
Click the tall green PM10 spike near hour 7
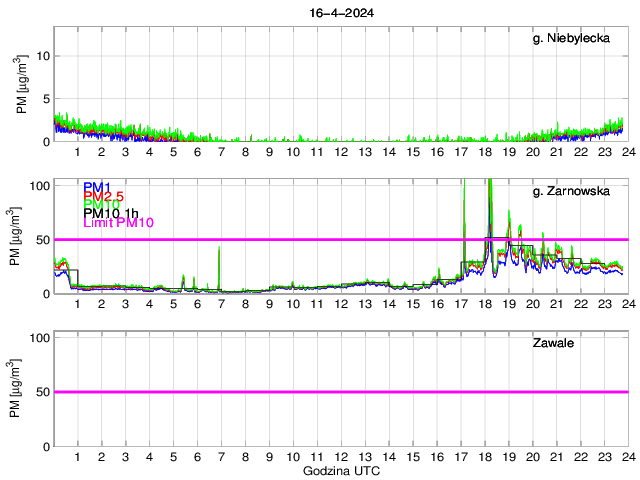pos(219,260)
